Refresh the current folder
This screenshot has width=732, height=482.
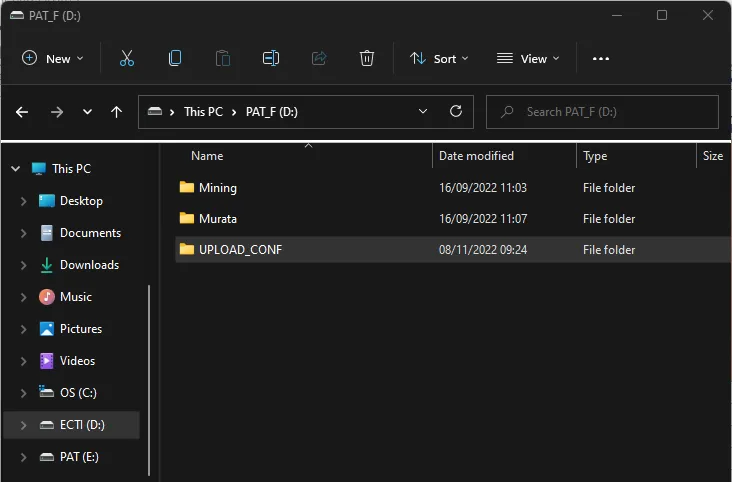[456, 112]
